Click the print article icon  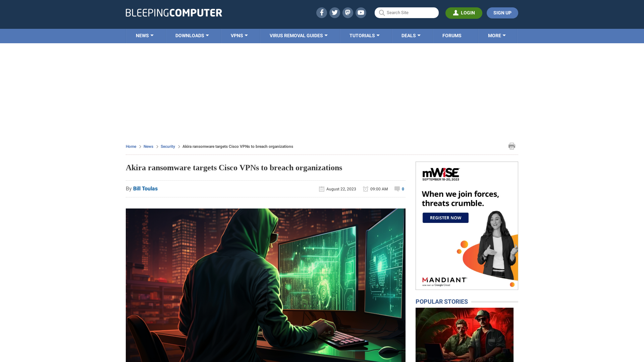tap(511, 146)
